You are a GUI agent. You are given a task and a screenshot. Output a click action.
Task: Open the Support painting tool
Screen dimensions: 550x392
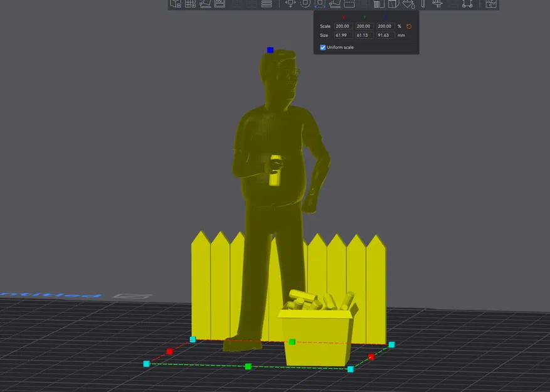[379, 4]
